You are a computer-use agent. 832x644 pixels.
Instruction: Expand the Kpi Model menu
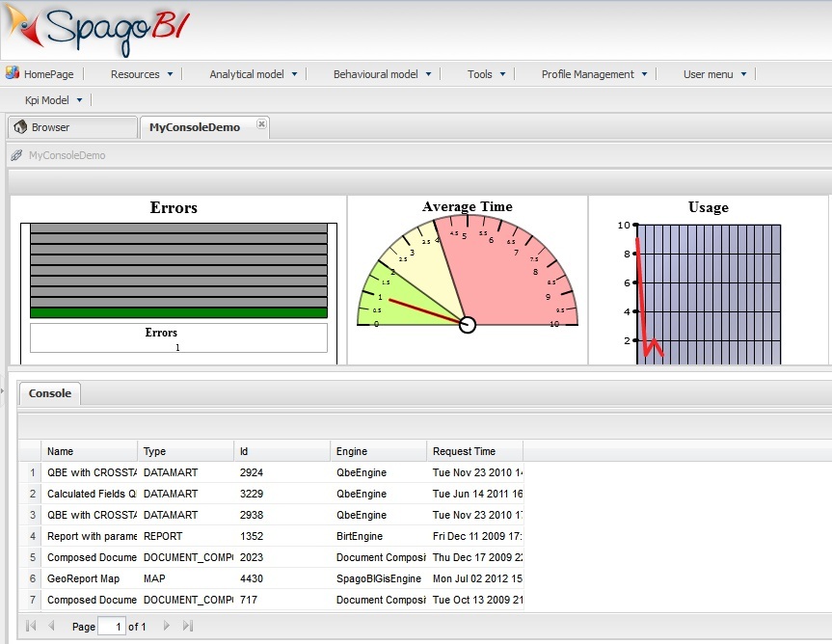click(x=54, y=100)
